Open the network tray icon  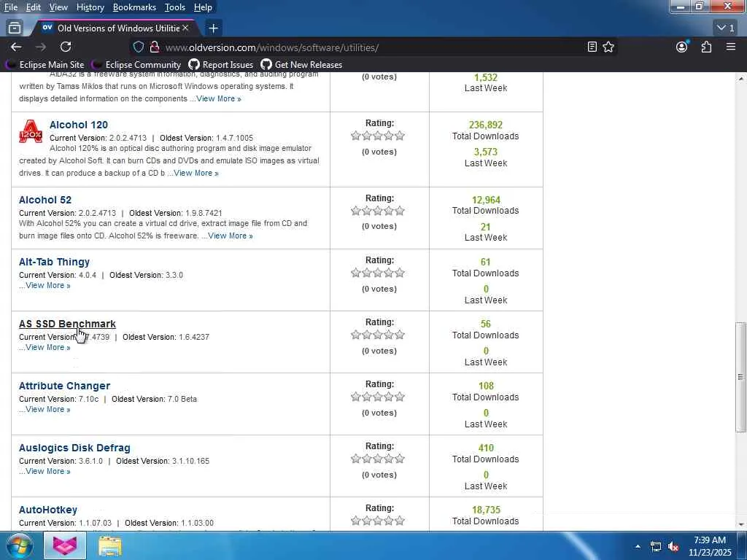click(656, 547)
